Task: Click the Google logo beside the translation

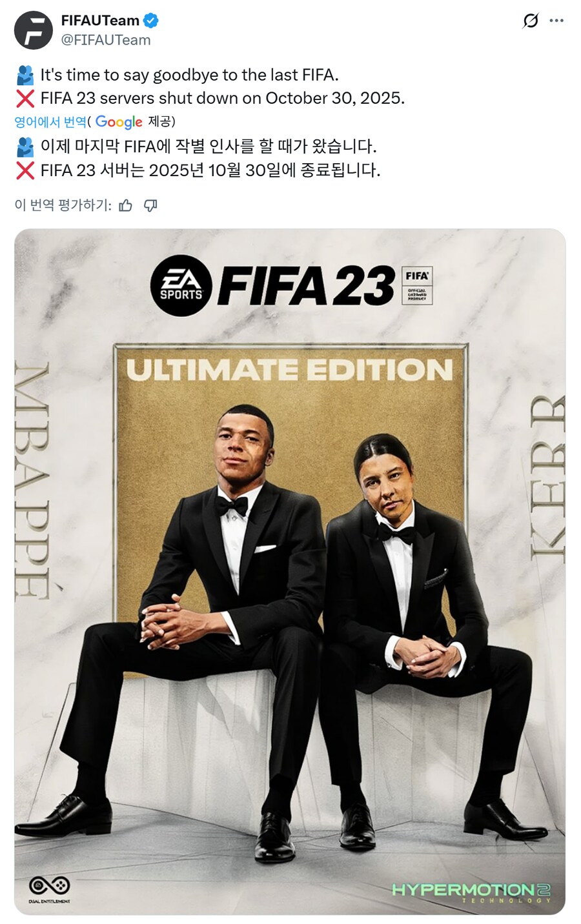Action: pos(119,122)
